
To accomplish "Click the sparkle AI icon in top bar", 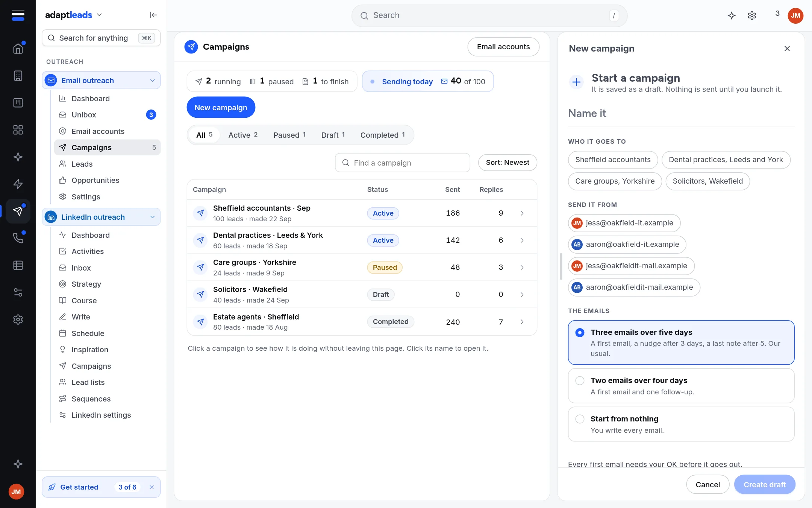I will pos(732,15).
